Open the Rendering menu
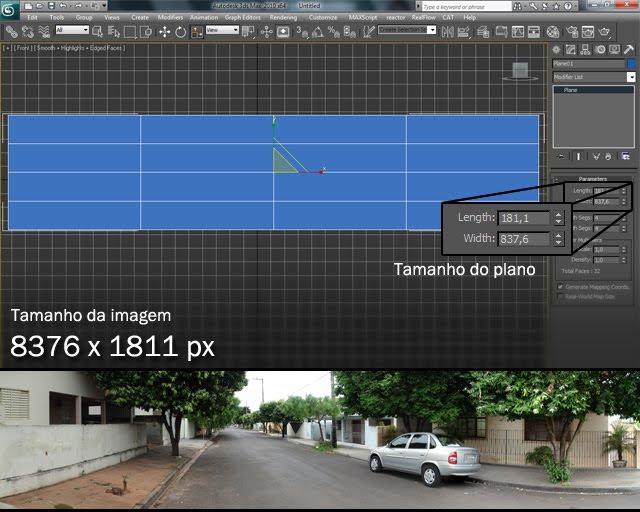Image resolution: width=640 pixels, height=512 pixels. 283,18
